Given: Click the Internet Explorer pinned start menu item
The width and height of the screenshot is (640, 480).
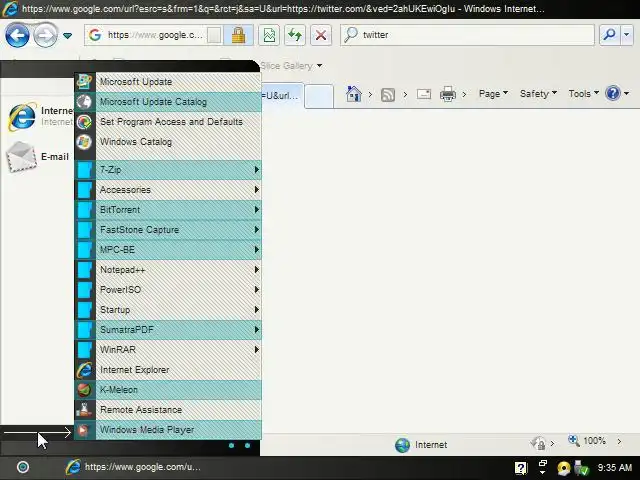Looking at the screenshot, I should [x=39, y=117].
